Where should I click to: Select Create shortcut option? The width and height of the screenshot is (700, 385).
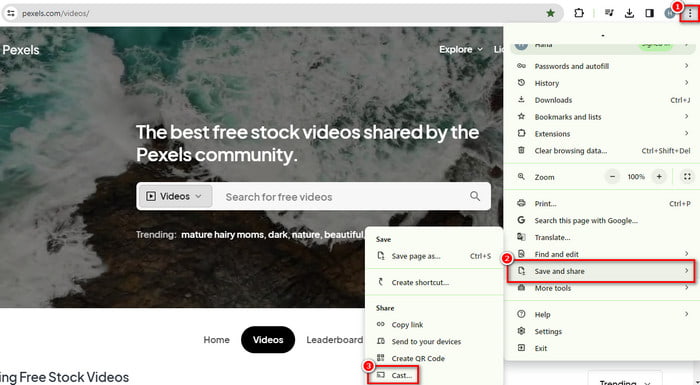(x=434, y=282)
